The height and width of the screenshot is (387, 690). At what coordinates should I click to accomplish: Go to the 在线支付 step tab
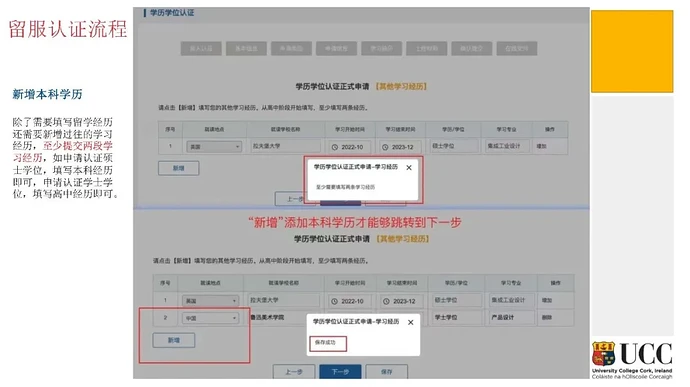coord(517,48)
